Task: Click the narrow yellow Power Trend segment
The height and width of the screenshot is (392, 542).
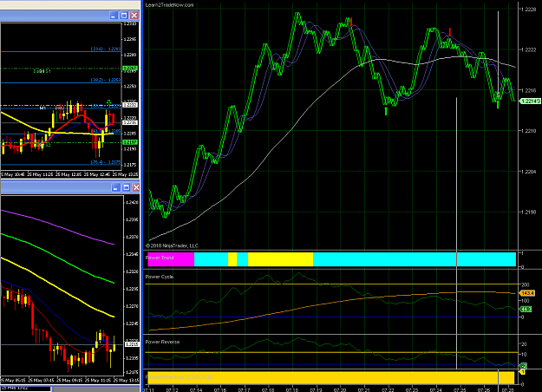Action: 232,259
